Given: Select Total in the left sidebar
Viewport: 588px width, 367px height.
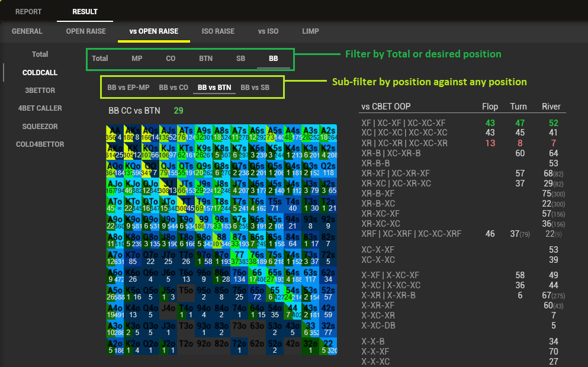Looking at the screenshot, I should [x=40, y=54].
